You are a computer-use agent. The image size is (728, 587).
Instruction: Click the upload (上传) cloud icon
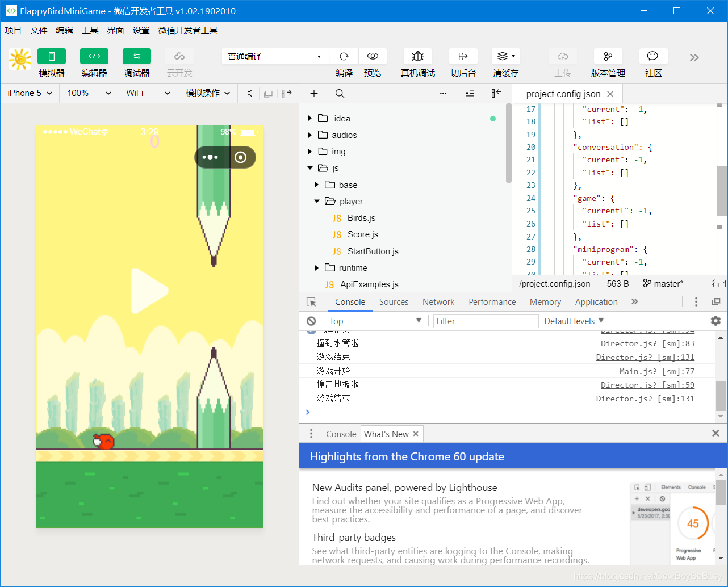pos(563,56)
